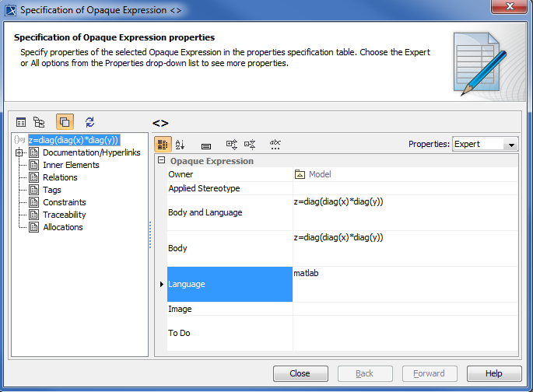Click the Model package icon in Owner row

point(300,174)
